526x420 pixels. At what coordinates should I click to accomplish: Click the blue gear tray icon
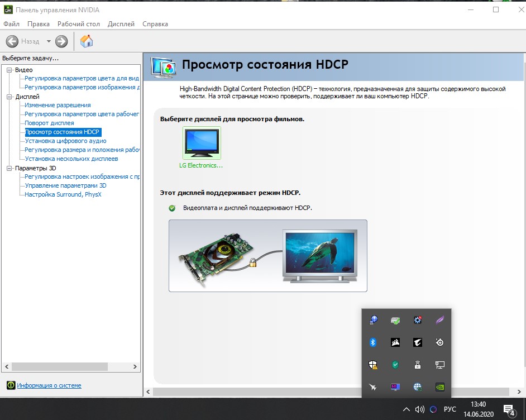pos(417,320)
